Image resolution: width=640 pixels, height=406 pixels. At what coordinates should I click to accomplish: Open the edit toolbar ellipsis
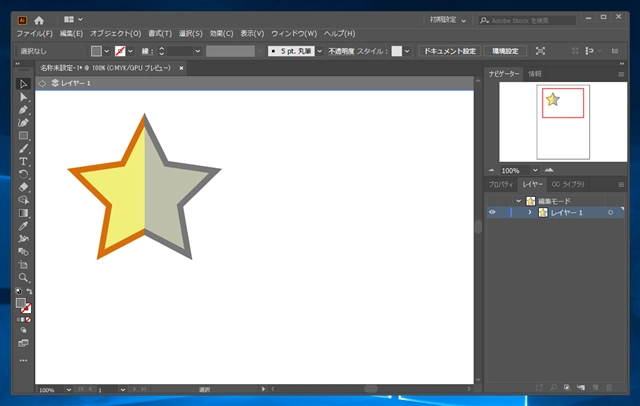(23, 361)
